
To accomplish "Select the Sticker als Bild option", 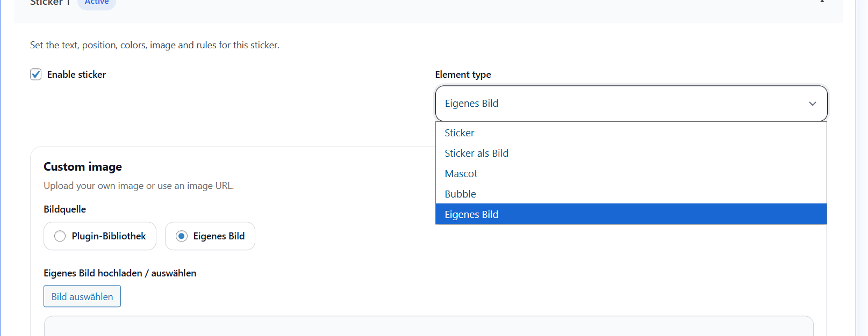I will (x=476, y=154).
